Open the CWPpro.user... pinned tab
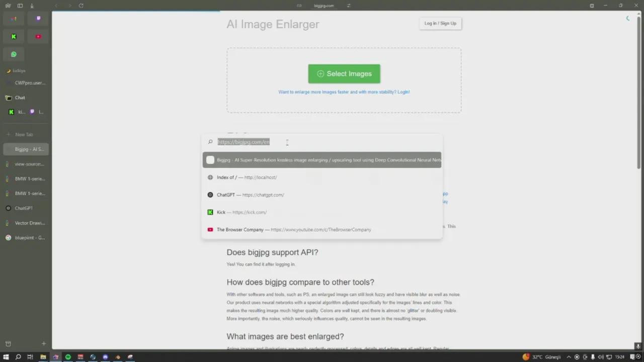This screenshot has width=644, height=362. coord(26,83)
